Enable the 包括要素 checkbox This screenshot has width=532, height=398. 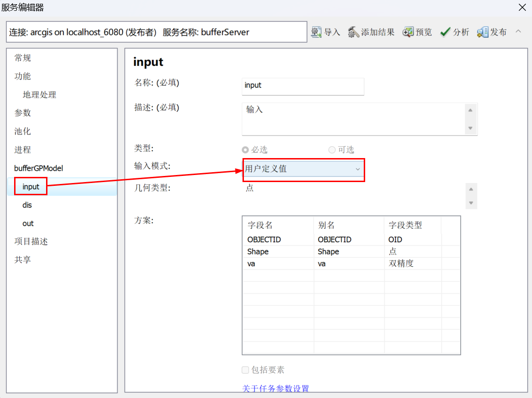coord(245,370)
